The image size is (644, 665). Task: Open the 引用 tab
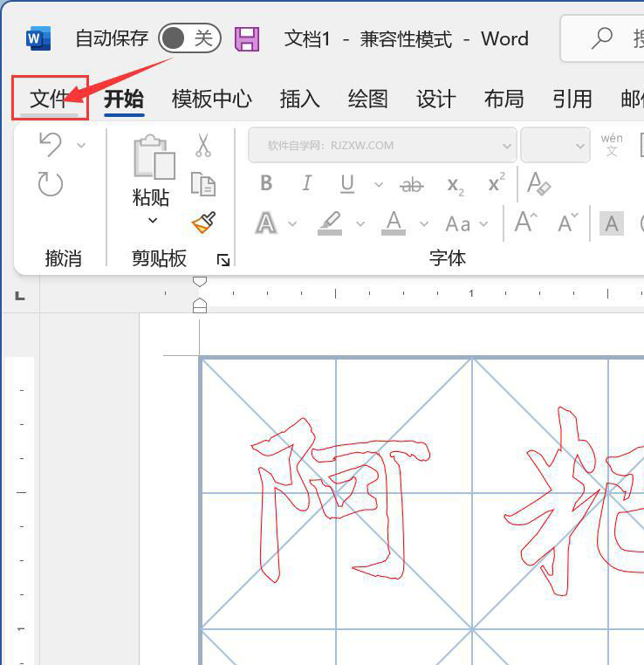(572, 99)
